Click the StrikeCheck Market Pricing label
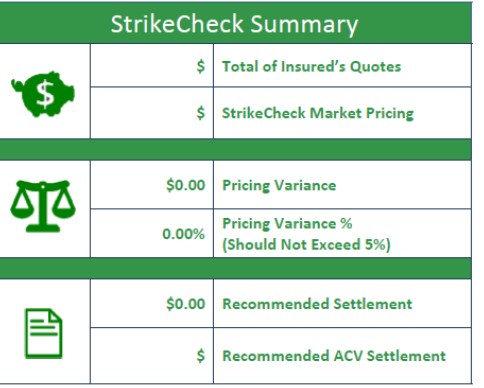Image resolution: width=484 pixels, height=388 pixels. pos(318,113)
